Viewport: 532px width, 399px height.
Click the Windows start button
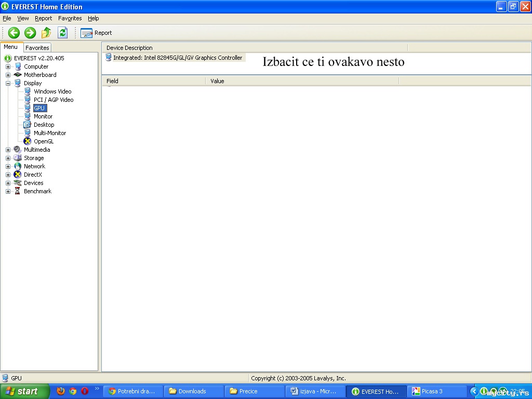click(25, 391)
